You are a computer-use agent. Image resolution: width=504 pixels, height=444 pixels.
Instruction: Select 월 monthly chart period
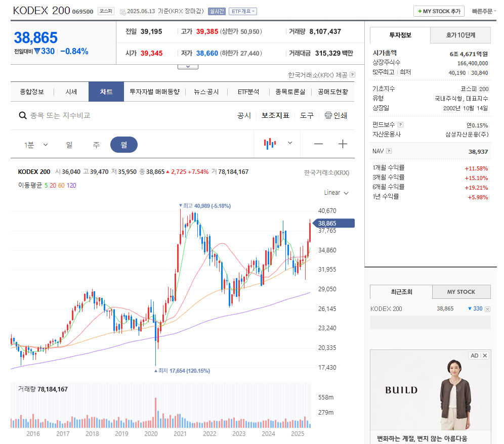[124, 145]
